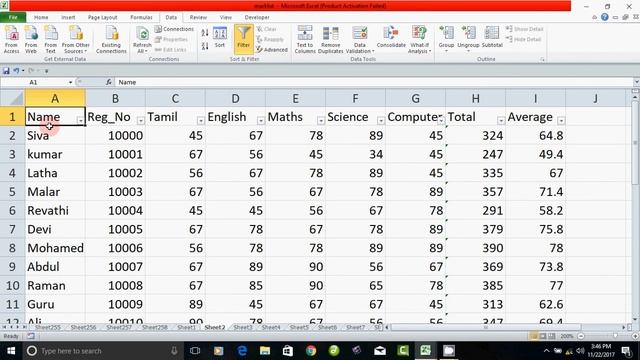
Task: Click the From Text import icon
Action: (x=51, y=39)
